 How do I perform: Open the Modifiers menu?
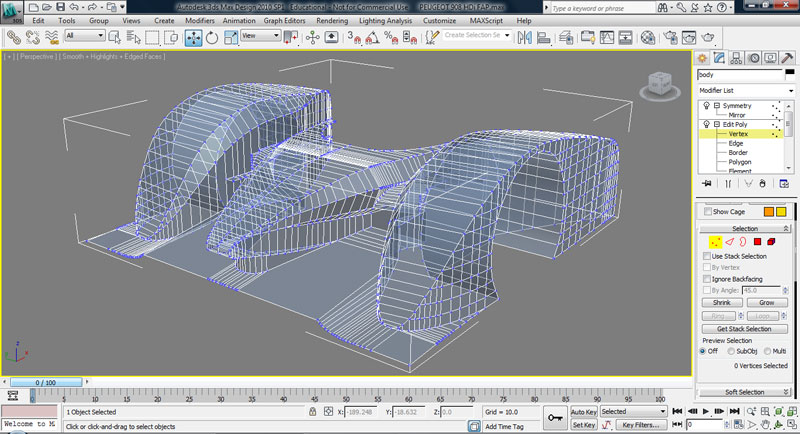coord(199,21)
